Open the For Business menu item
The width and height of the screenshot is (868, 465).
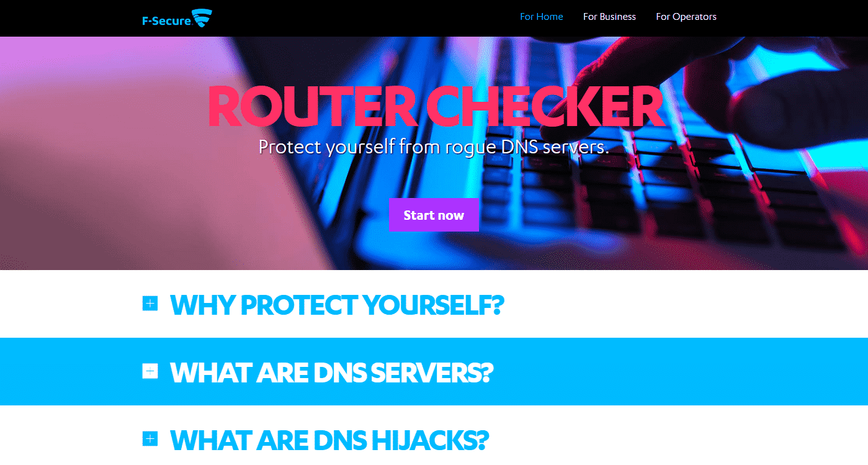pyautogui.click(x=609, y=17)
